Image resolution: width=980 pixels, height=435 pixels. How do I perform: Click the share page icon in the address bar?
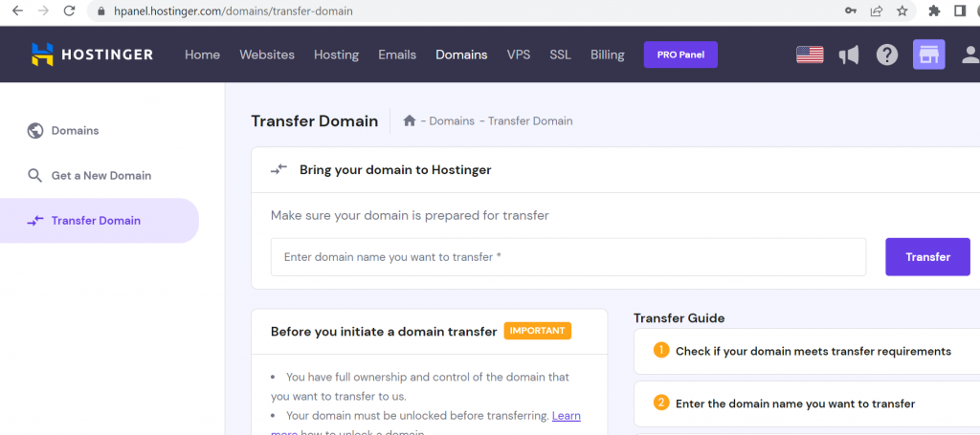877,11
